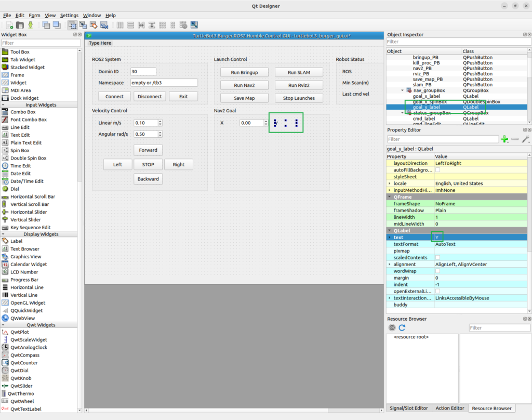Collapse nav_groupBox in Object Inspector
532x420 pixels.
[403, 90]
